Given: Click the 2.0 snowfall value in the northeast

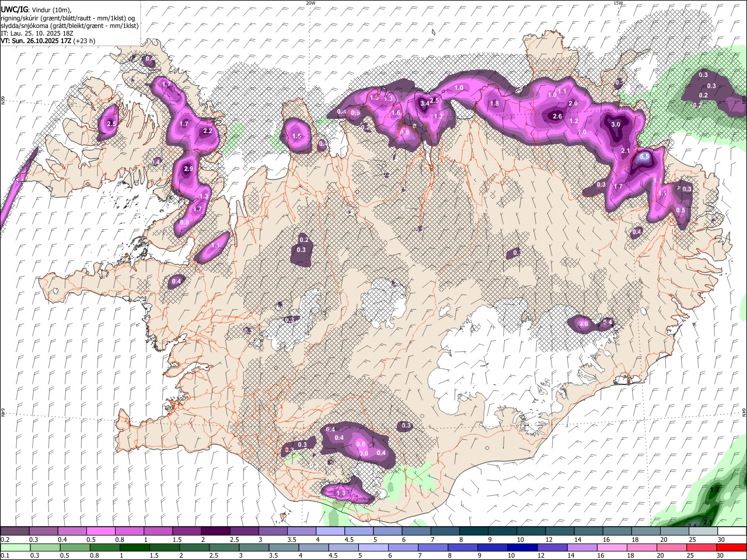Looking at the screenshot, I should [x=573, y=103].
